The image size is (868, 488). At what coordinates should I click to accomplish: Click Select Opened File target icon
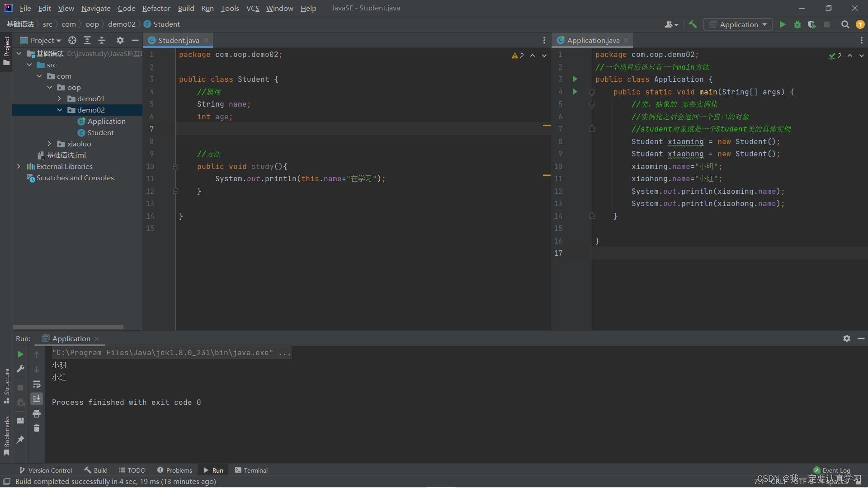[72, 40]
